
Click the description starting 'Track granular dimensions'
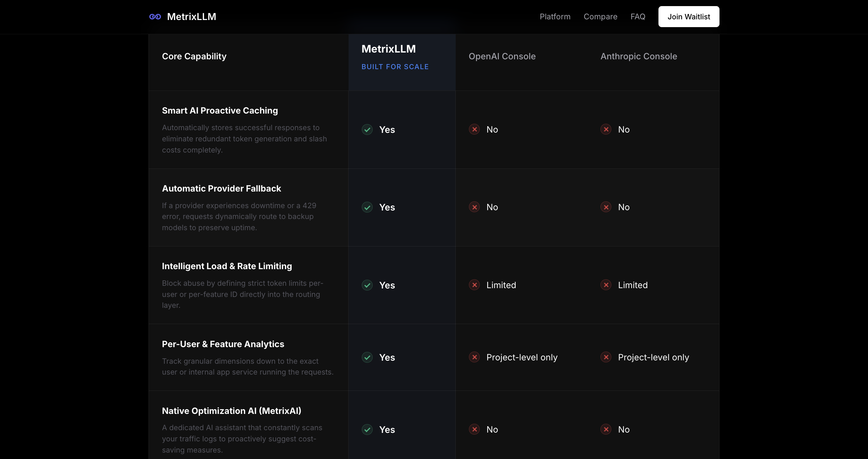[x=248, y=366]
